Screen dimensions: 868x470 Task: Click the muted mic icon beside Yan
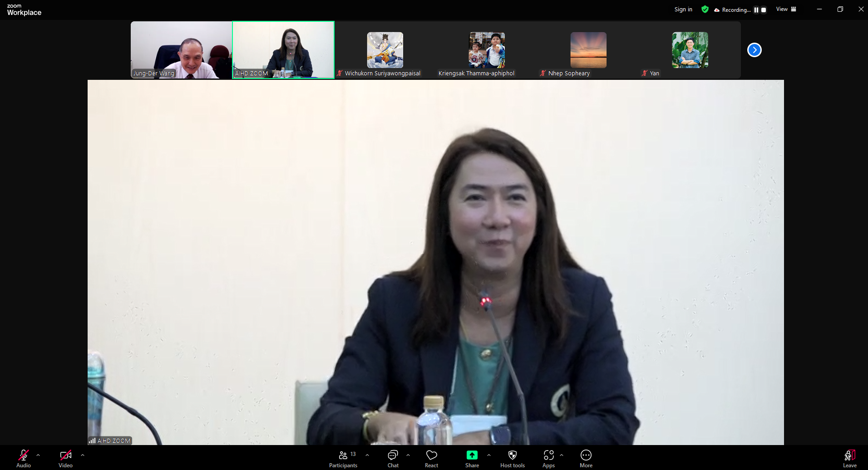(x=645, y=73)
